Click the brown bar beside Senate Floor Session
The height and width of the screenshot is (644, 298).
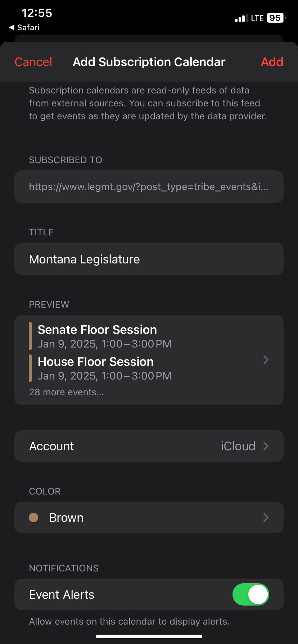pos(31,336)
